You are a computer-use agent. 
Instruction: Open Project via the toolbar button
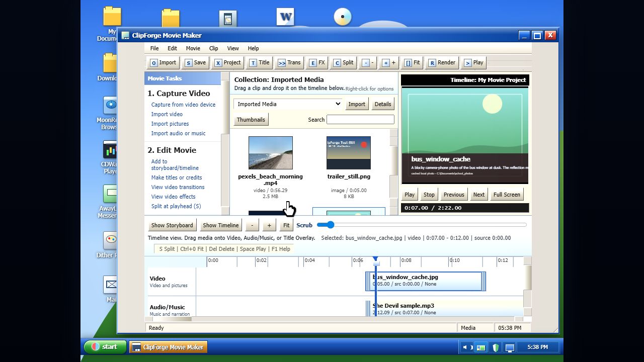click(x=227, y=63)
